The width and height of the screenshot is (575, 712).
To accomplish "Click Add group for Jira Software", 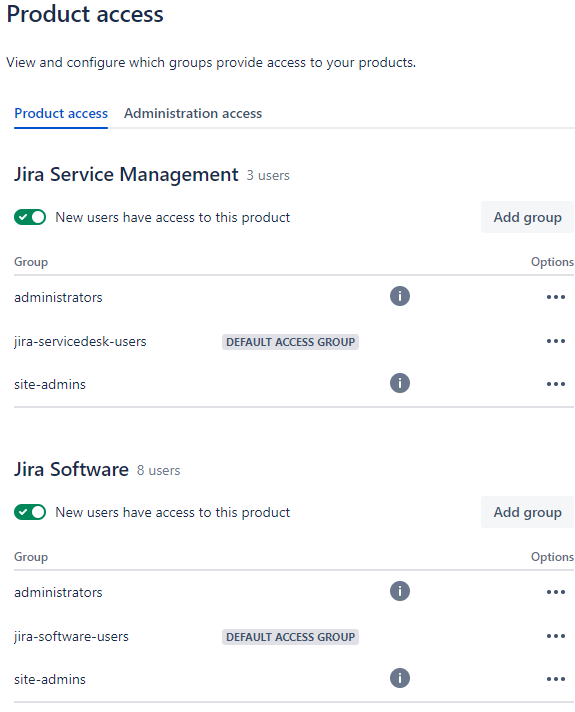I will coord(527,513).
